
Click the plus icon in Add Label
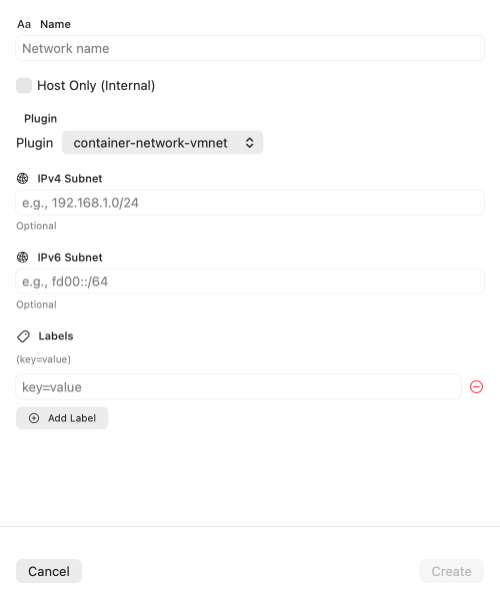(34, 418)
